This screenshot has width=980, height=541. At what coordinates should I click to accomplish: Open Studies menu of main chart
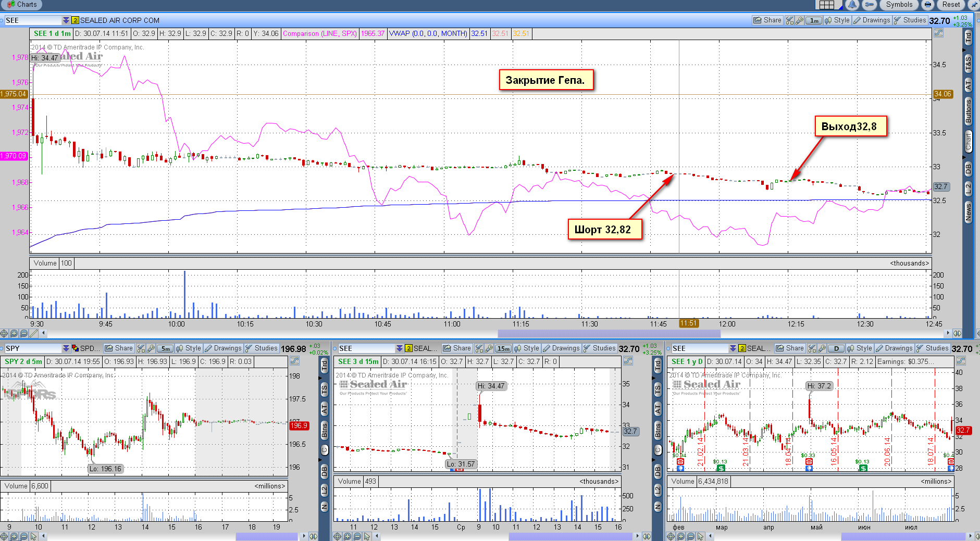tap(910, 20)
